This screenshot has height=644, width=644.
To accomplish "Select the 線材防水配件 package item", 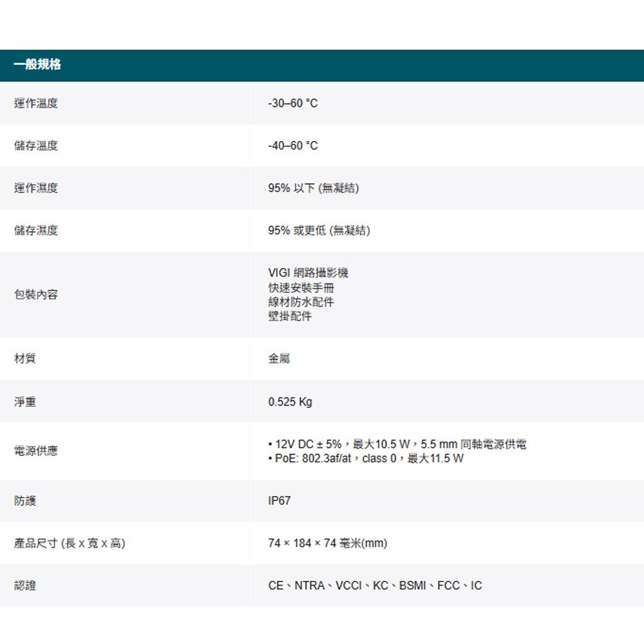I will 301,301.
